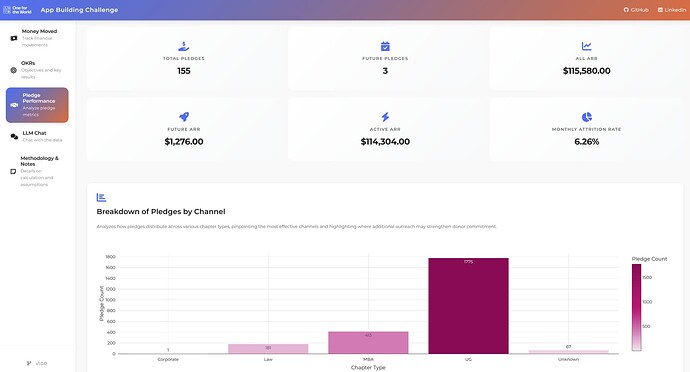The image size is (690, 372).
Task: Click the version branch icon at sidebar bottom
Action: 29,363
